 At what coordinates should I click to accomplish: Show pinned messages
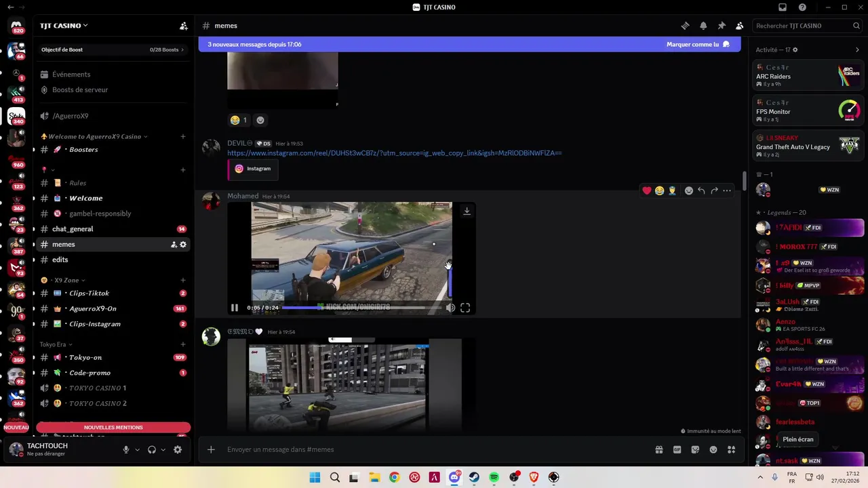coord(722,26)
